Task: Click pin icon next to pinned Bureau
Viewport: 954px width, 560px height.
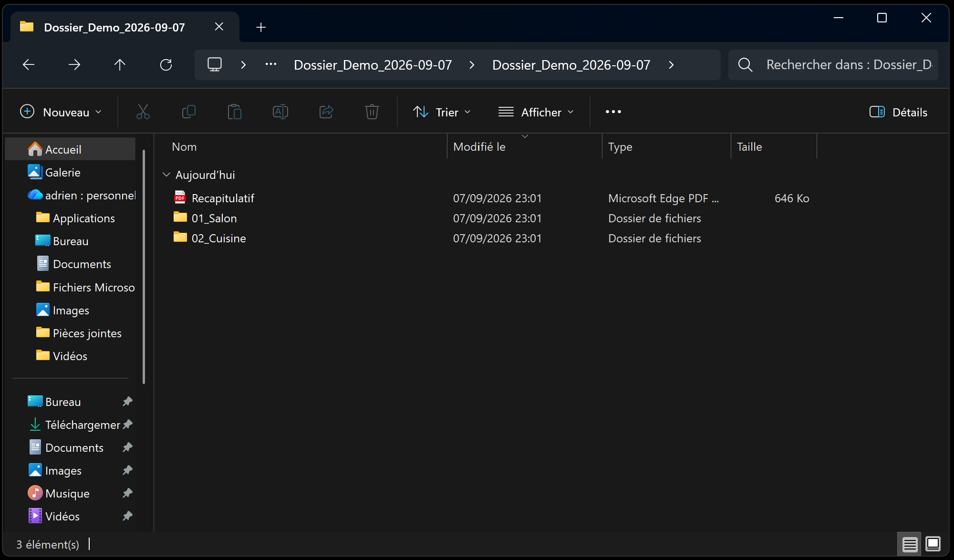Action: pos(127,402)
